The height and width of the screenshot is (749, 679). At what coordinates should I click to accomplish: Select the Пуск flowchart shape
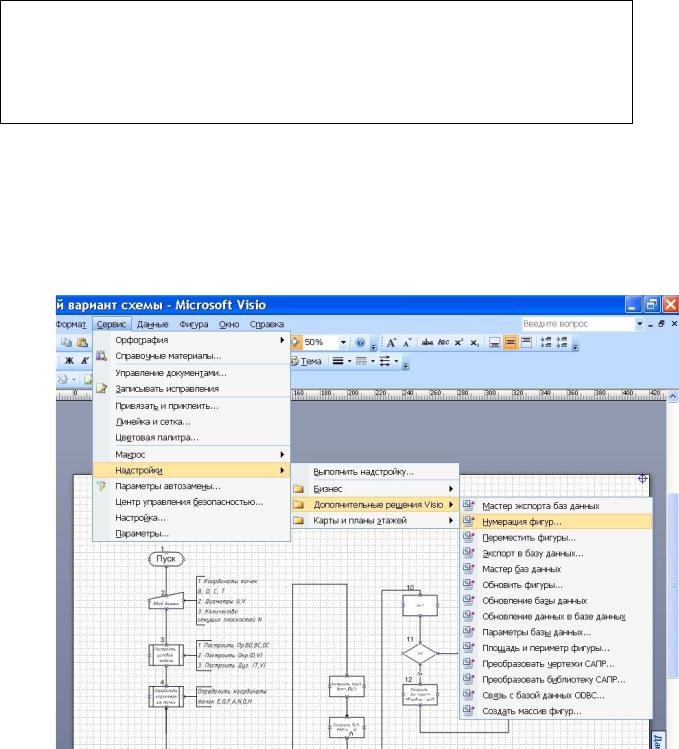166,558
